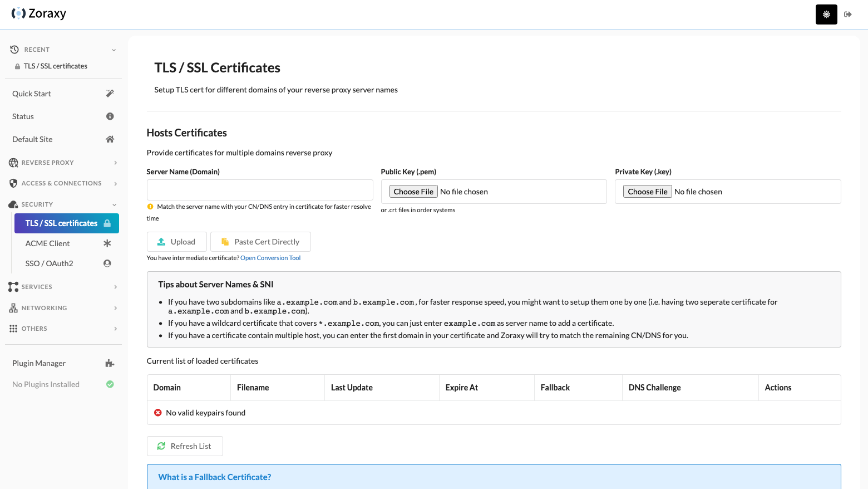Expand the Others section chevron
Viewport: 868px width, 489px height.
click(x=115, y=329)
